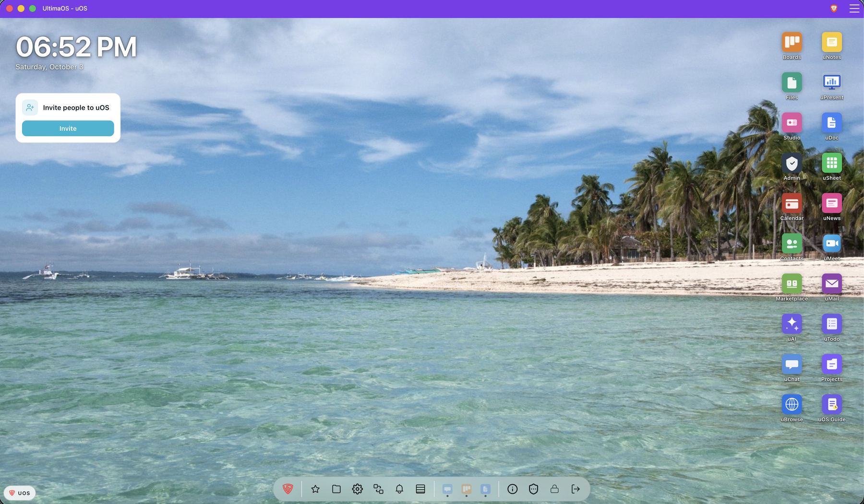The image size is (864, 504).
Task: Open the Projects app
Action: (831, 364)
